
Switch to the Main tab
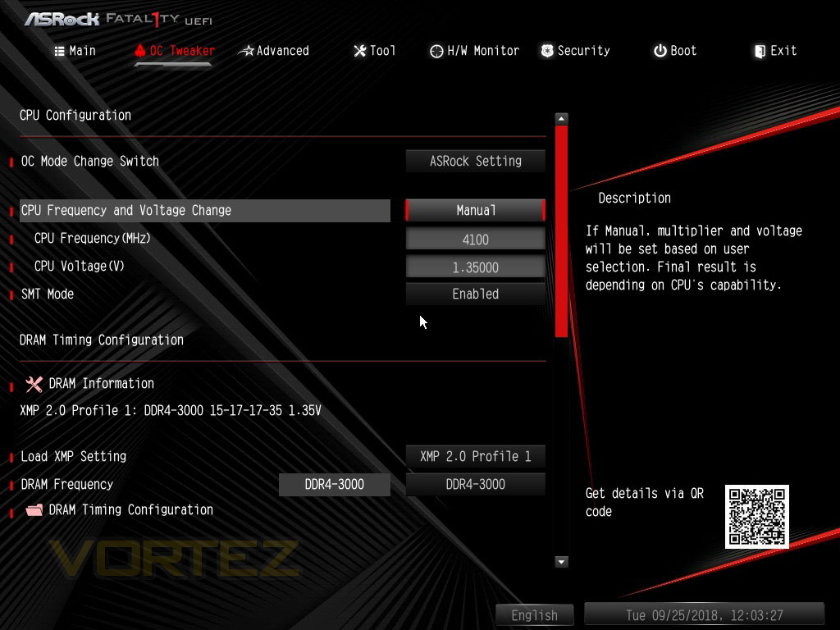coord(75,51)
